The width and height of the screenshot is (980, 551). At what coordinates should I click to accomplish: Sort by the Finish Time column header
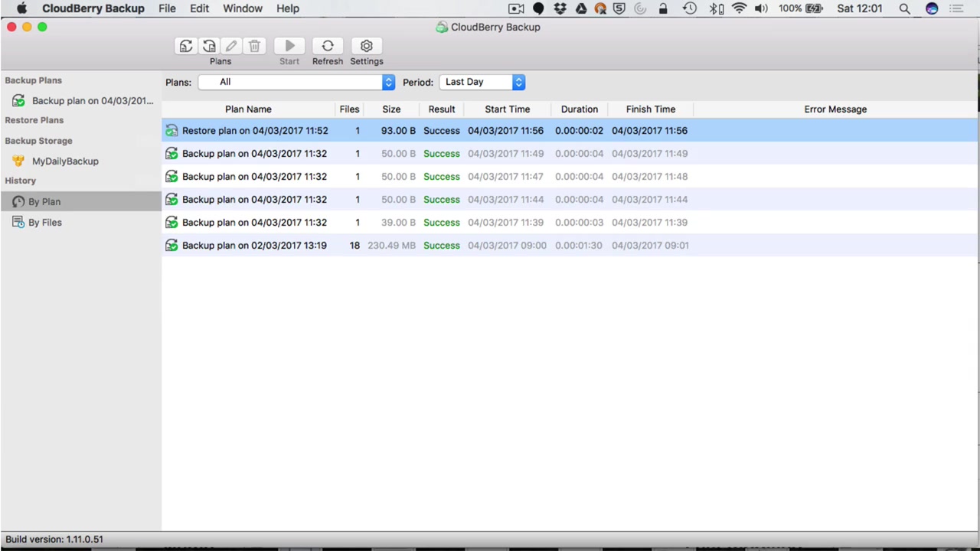(651, 109)
